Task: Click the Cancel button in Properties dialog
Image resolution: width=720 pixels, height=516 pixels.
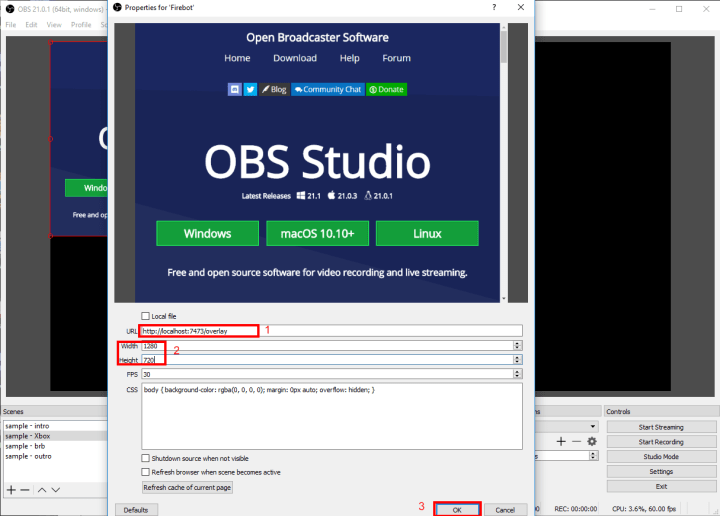Action: click(x=505, y=510)
